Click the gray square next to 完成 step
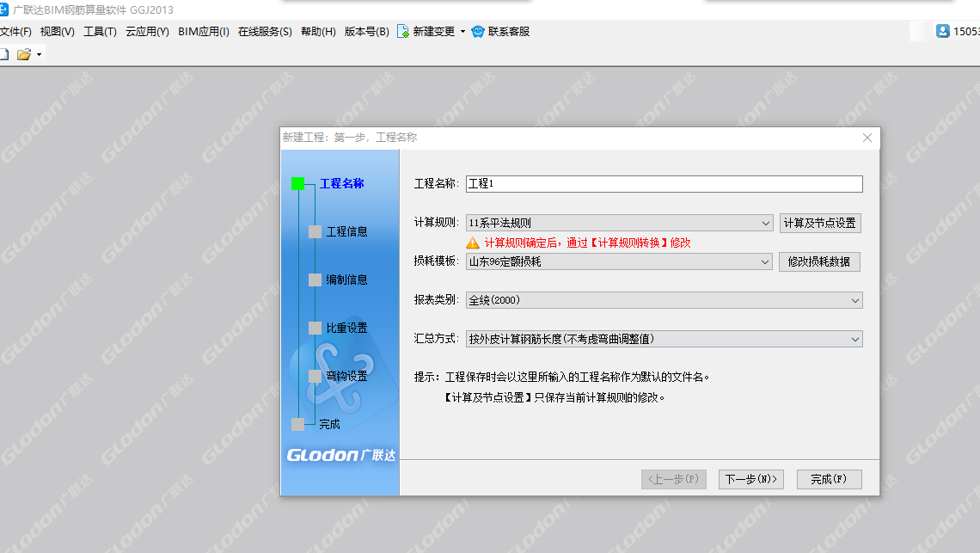 298,424
